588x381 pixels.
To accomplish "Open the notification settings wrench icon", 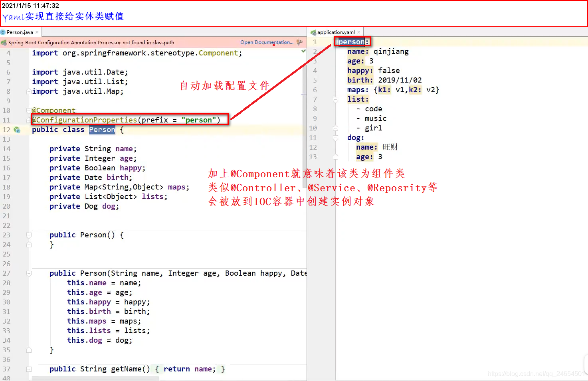I will pyautogui.click(x=299, y=42).
